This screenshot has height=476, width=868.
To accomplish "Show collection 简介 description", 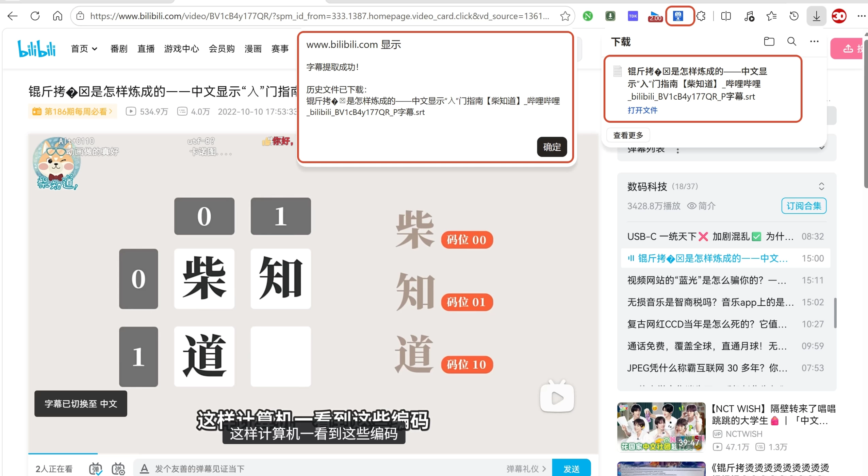I will click(701, 206).
